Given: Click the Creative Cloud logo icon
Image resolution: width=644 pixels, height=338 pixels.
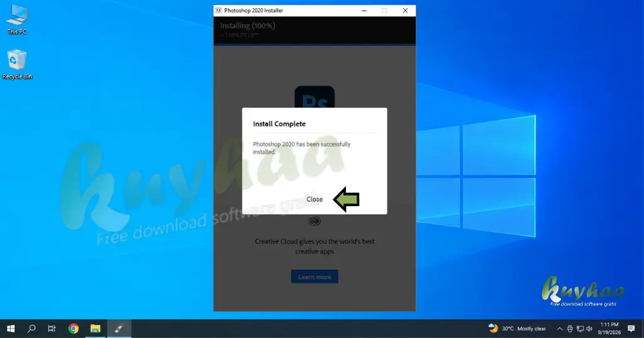Looking at the screenshot, I should click(314, 222).
